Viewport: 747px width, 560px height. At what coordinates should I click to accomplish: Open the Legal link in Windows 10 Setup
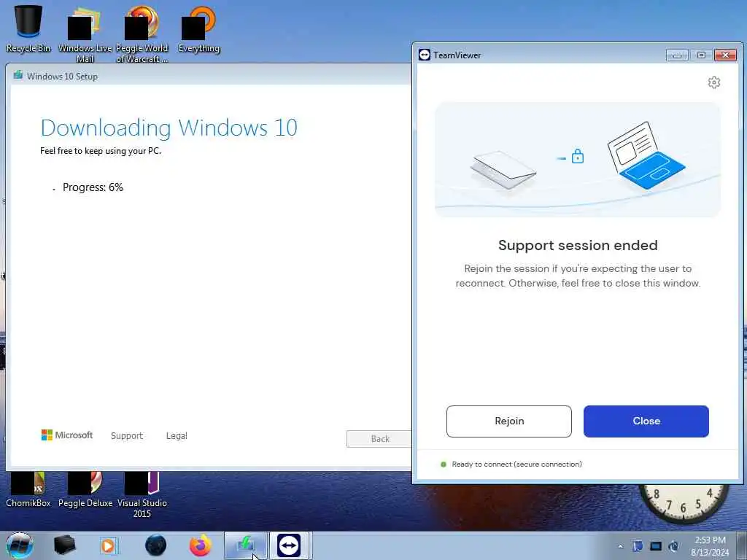click(177, 435)
